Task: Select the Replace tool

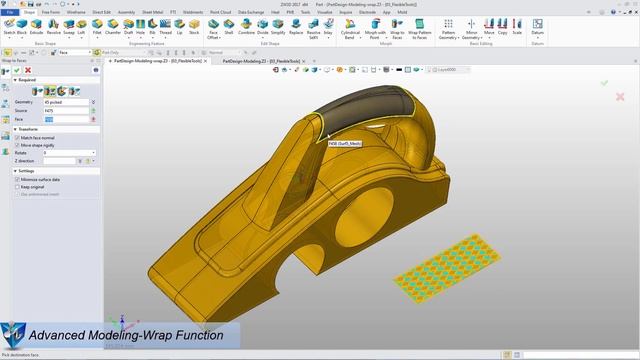Action: coord(296,27)
